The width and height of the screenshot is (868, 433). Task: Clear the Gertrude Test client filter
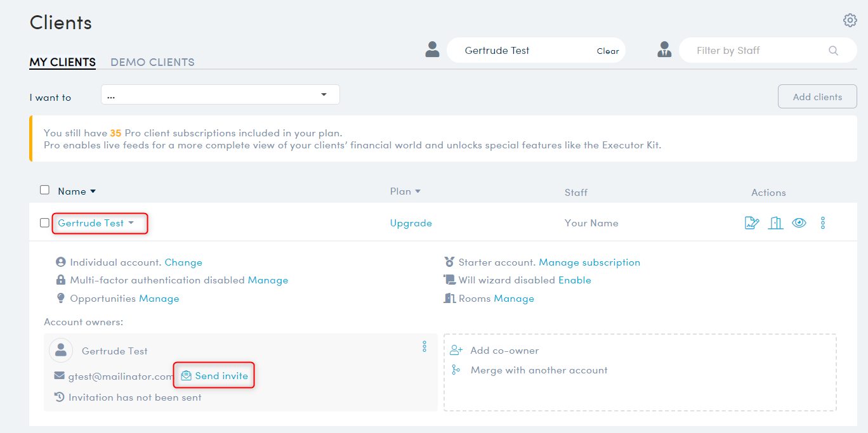point(607,51)
